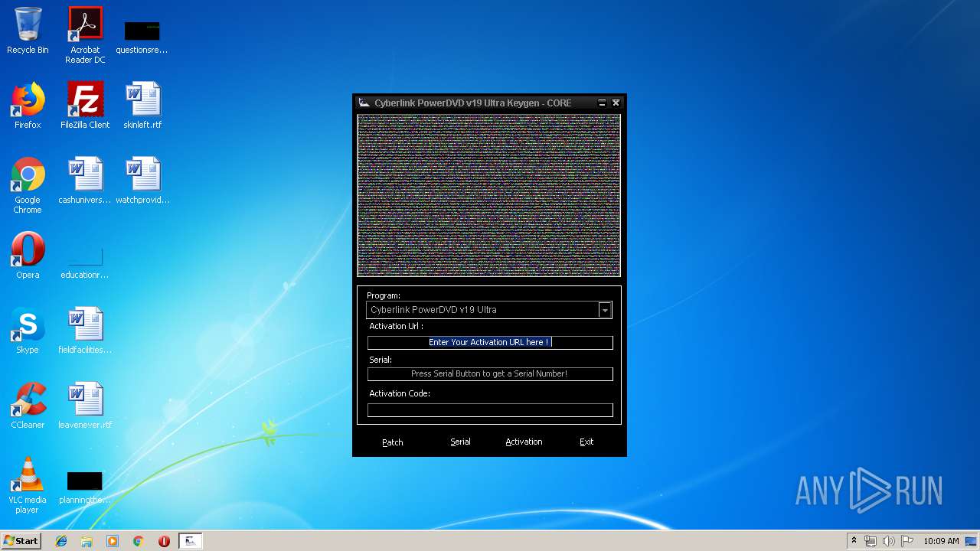
Task: Launch CCleaner desktop shortcut
Action: (x=28, y=406)
